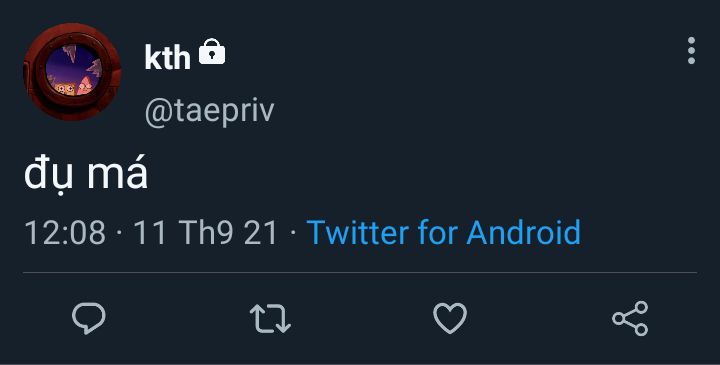Toggle the protected account lock badge
This screenshot has height=365, width=720.
click(x=212, y=51)
